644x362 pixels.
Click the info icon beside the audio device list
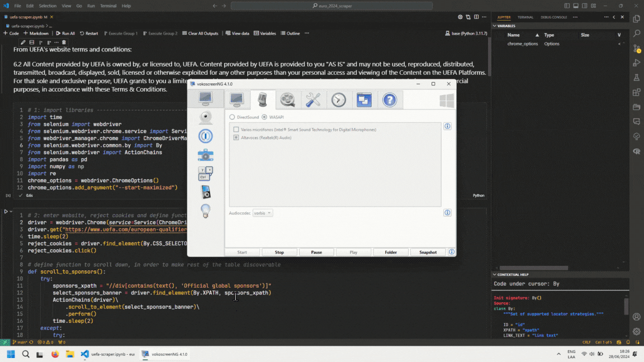click(x=447, y=126)
